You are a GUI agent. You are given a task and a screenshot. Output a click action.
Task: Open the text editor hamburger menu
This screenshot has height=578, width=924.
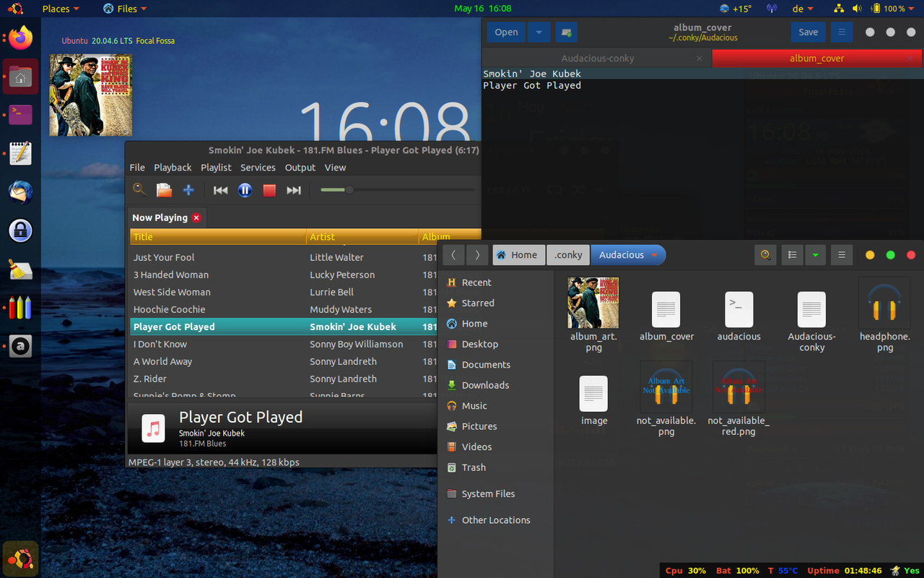842,32
